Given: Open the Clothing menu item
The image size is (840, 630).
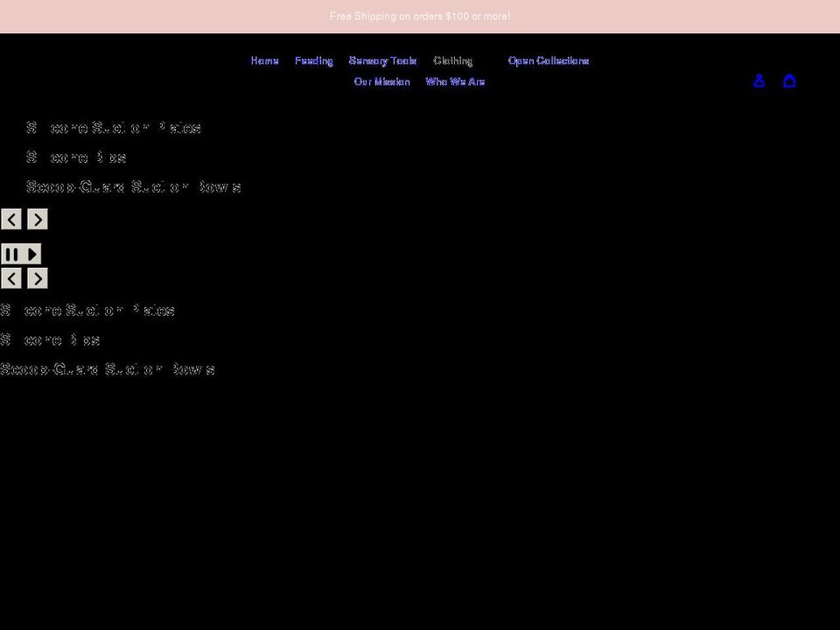Looking at the screenshot, I should point(452,60).
